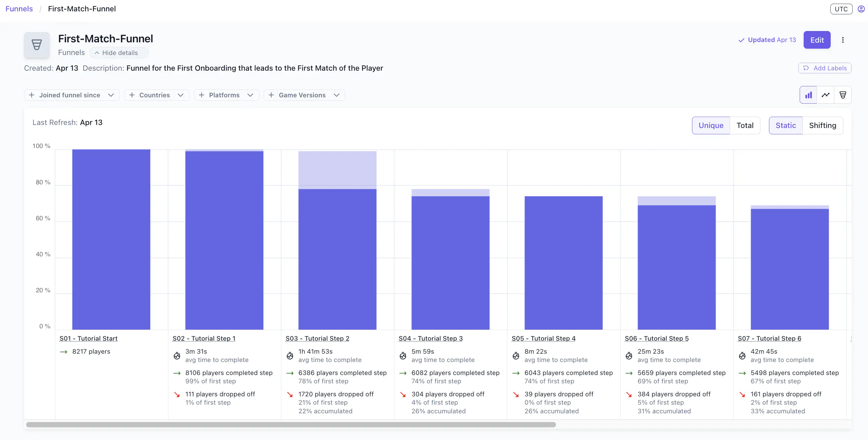Click the funnel icon beside First-Match-Funnel title
This screenshot has width=868, height=440.
tap(36, 45)
